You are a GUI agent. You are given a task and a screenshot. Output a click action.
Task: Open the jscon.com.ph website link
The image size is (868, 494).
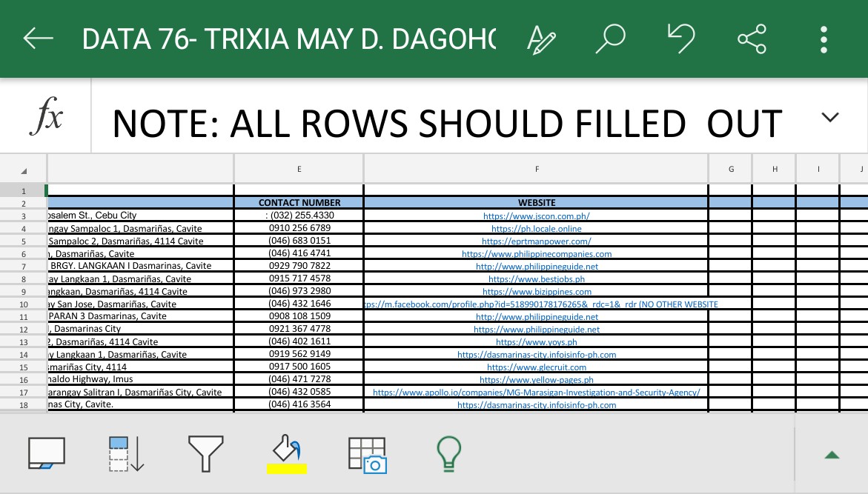536,216
